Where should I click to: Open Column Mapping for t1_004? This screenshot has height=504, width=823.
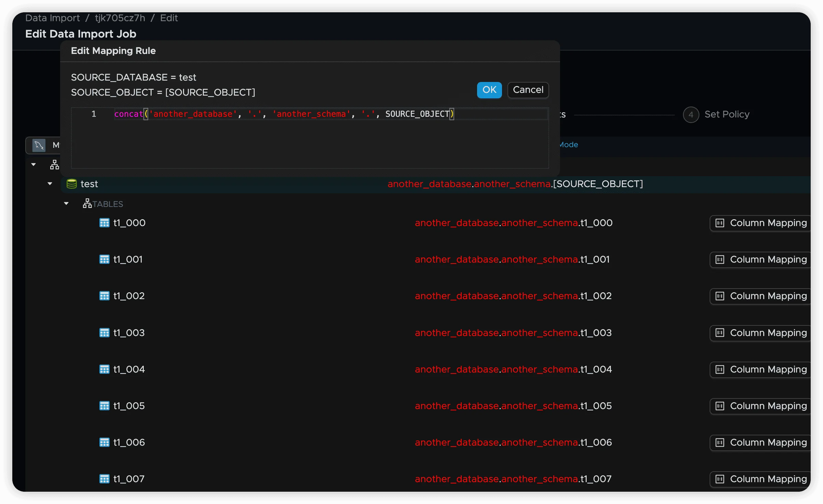pos(761,370)
